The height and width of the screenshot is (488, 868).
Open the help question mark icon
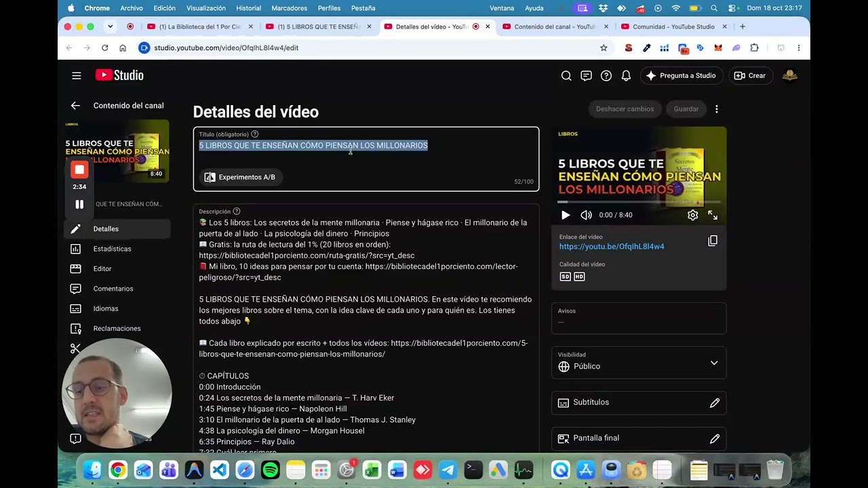[x=606, y=76]
